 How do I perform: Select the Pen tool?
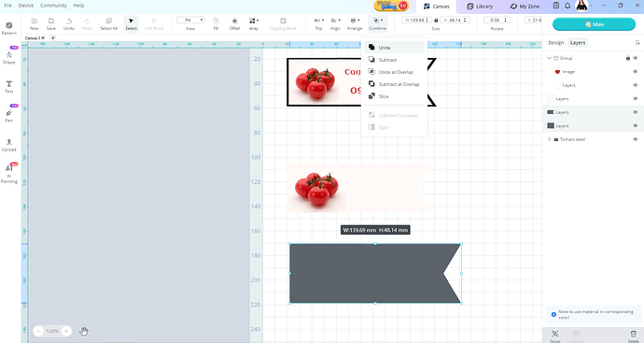pyautogui.click(x=9, y=115)
